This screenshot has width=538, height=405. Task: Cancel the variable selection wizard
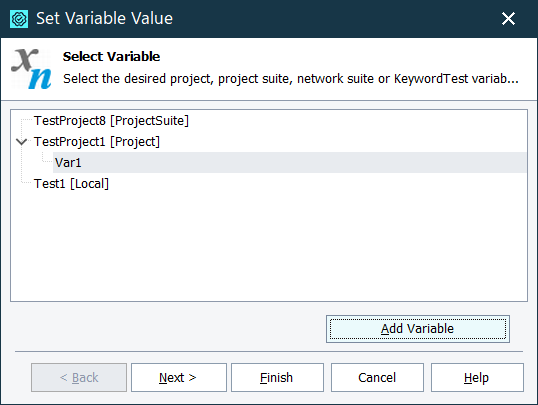[377, 378]
